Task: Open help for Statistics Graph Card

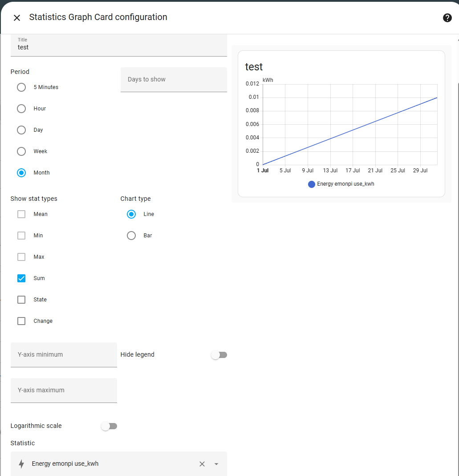Action: click(447, 18)
